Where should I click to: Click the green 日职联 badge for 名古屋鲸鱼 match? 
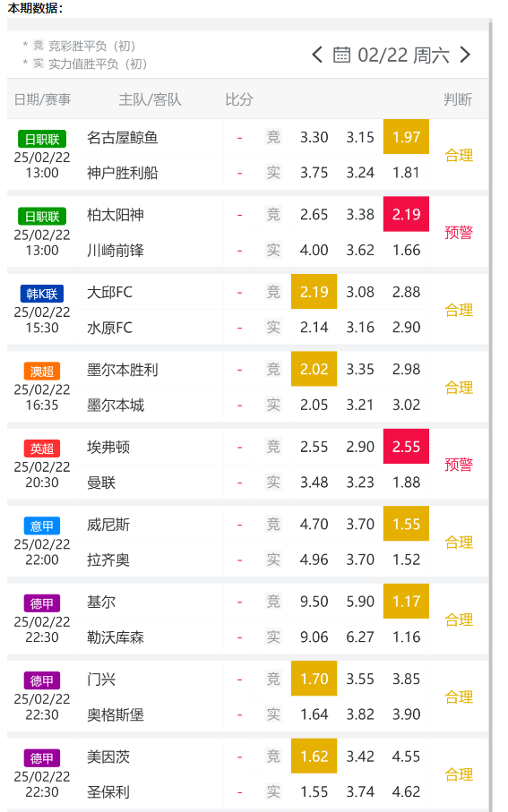[x=42, y=140]
